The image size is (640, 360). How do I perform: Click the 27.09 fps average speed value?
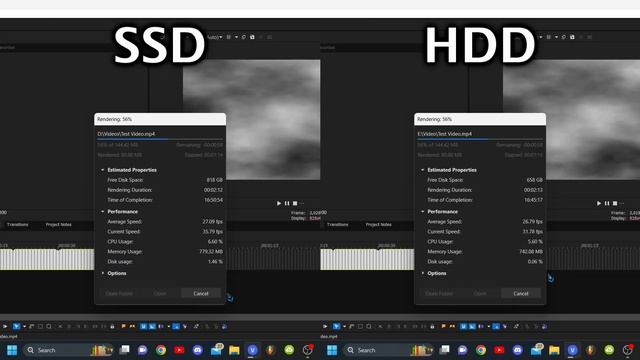[x=213, y=222]
